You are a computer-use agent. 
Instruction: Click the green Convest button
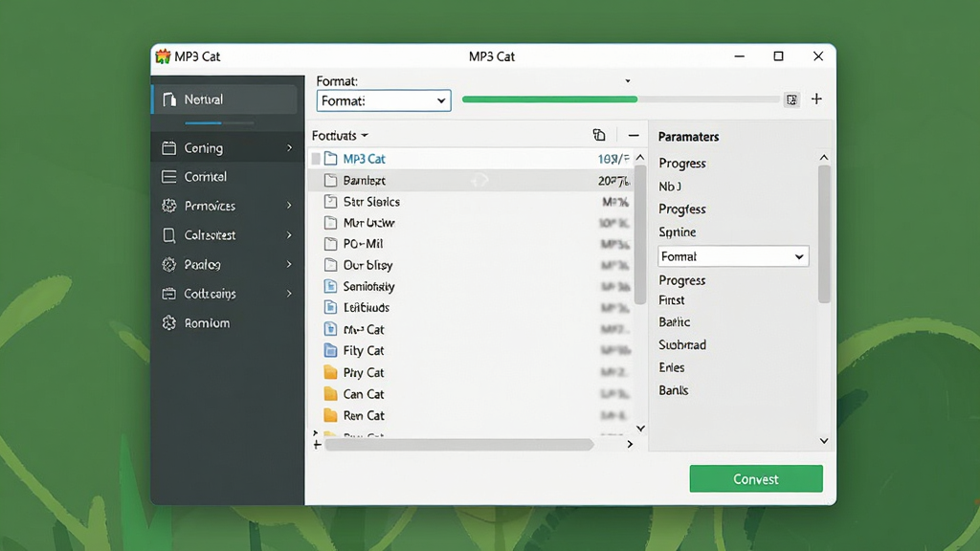756,479
